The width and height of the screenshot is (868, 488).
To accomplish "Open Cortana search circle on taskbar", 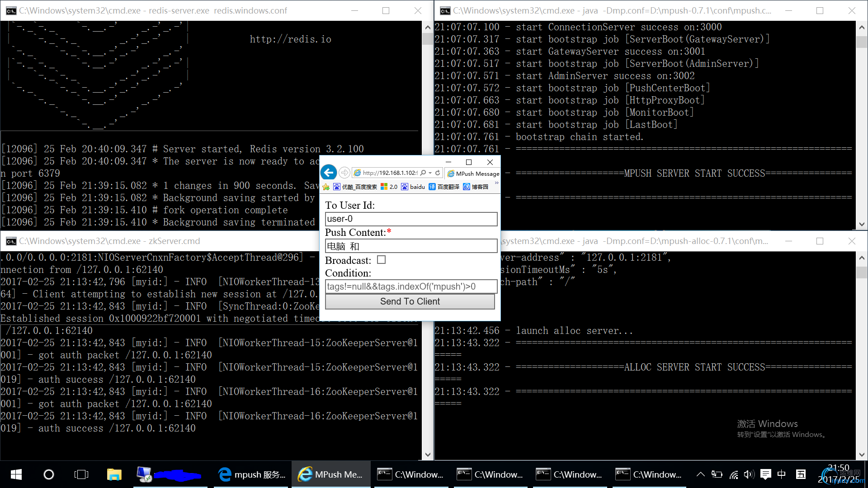I will [48, 474].
